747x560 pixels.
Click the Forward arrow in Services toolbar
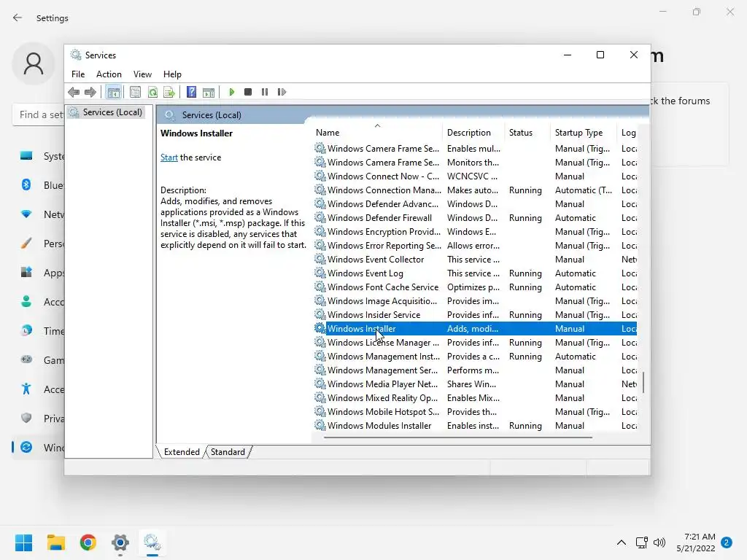pos(90,92)
